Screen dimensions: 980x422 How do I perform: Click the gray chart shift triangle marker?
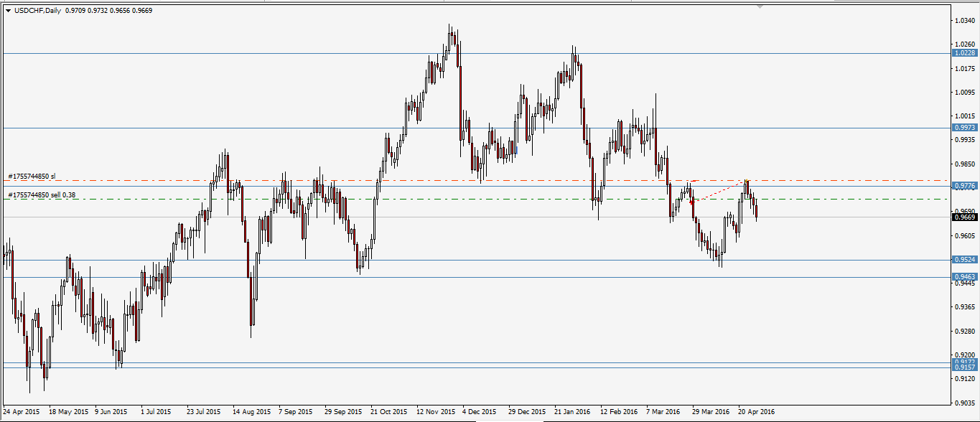click(x=761, y=6)
